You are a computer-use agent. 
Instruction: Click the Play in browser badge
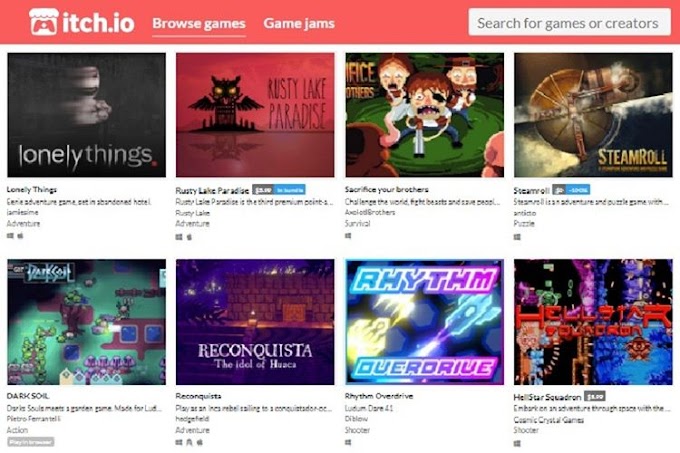click(30, 442)
